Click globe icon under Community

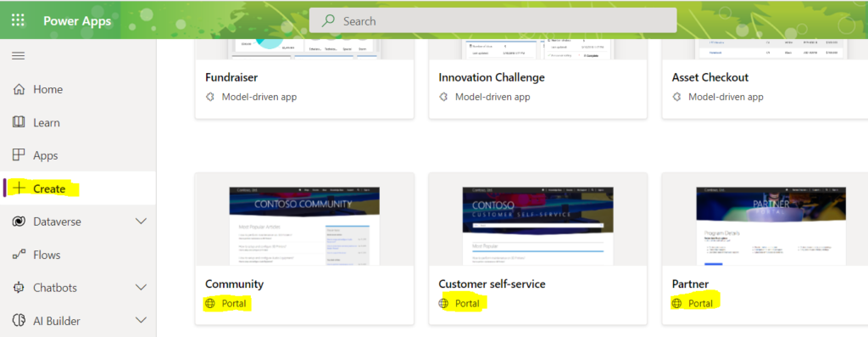[210, 303]
